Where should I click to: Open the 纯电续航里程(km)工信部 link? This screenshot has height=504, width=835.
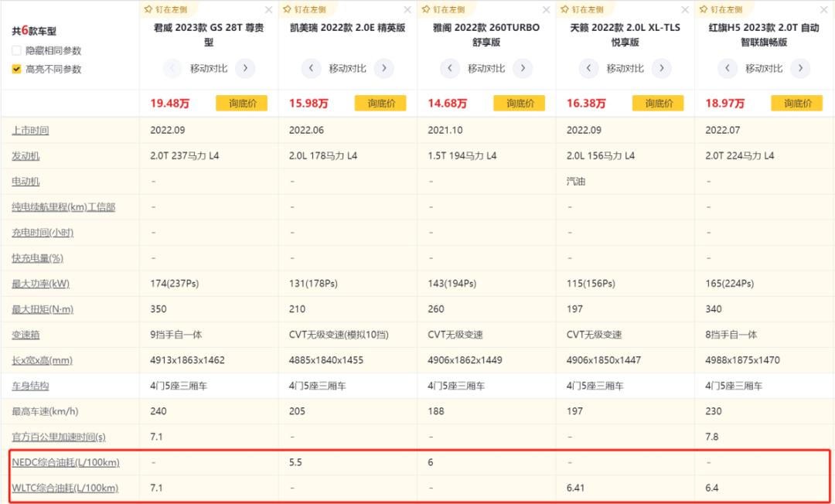click(x=63, y=207)
